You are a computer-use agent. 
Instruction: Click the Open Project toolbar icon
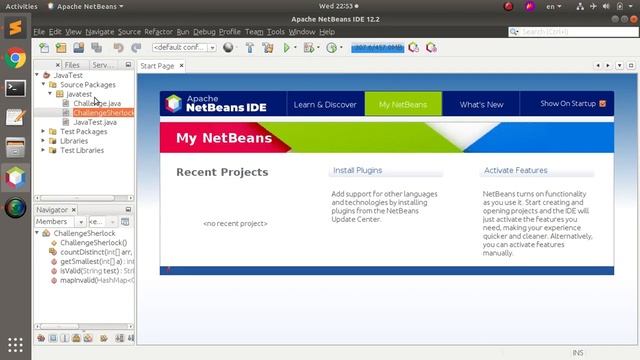(79, 48)
